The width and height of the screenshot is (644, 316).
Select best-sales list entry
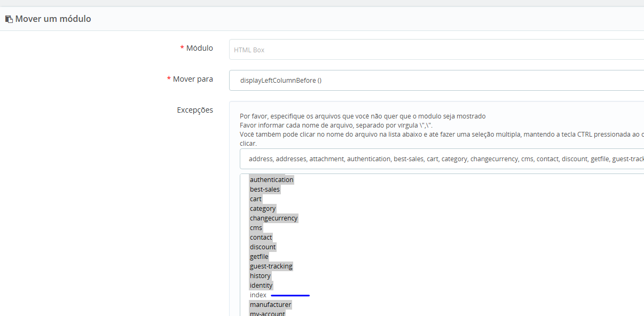click(x=265, y=189)
